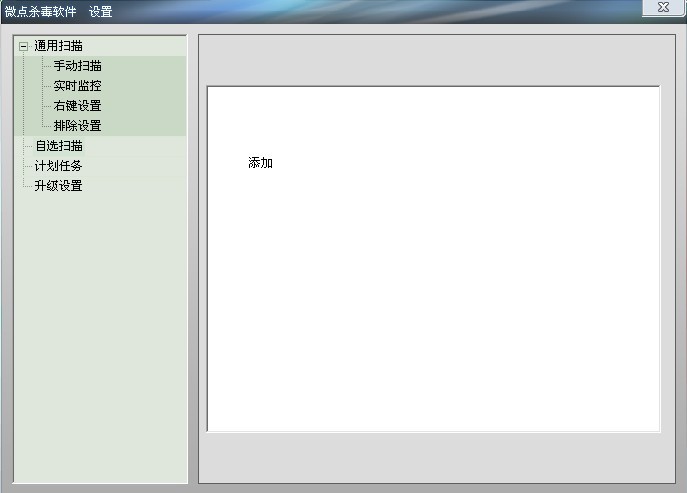
Task: Select 排除设置 tree item
Action: (78, 126)
